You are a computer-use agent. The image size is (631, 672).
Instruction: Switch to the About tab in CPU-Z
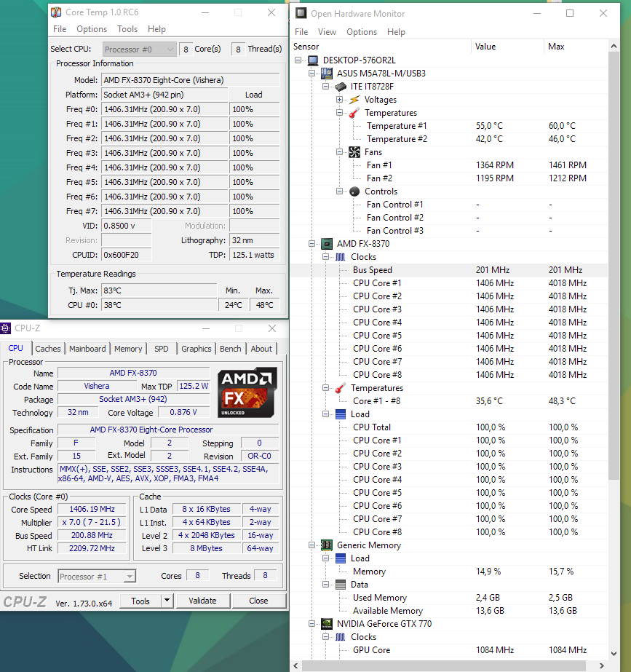coord(261,349)
